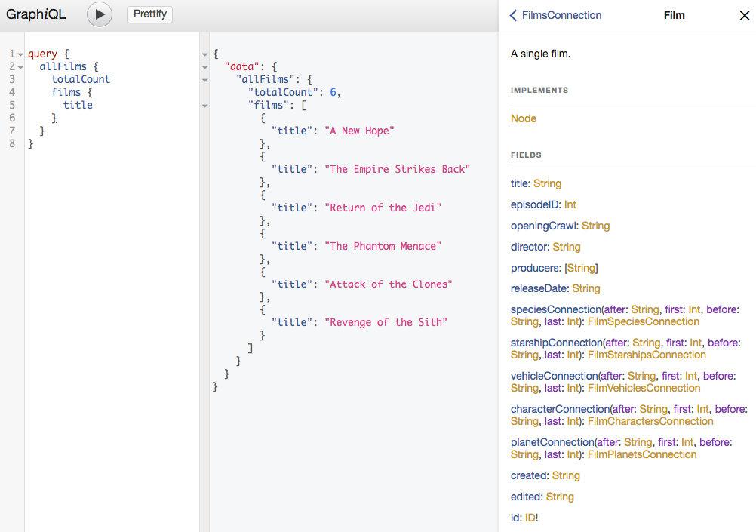Collapse the data object in the results pane
Image resolution: width=756 pixels, height=532 pixels.
pyautogui.click(x=205, y=67)
